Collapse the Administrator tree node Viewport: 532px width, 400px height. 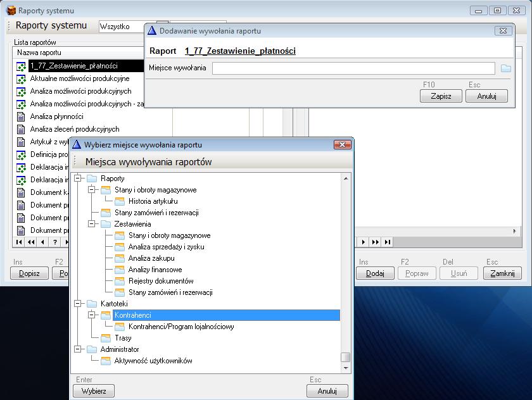(x=78, y=349)
